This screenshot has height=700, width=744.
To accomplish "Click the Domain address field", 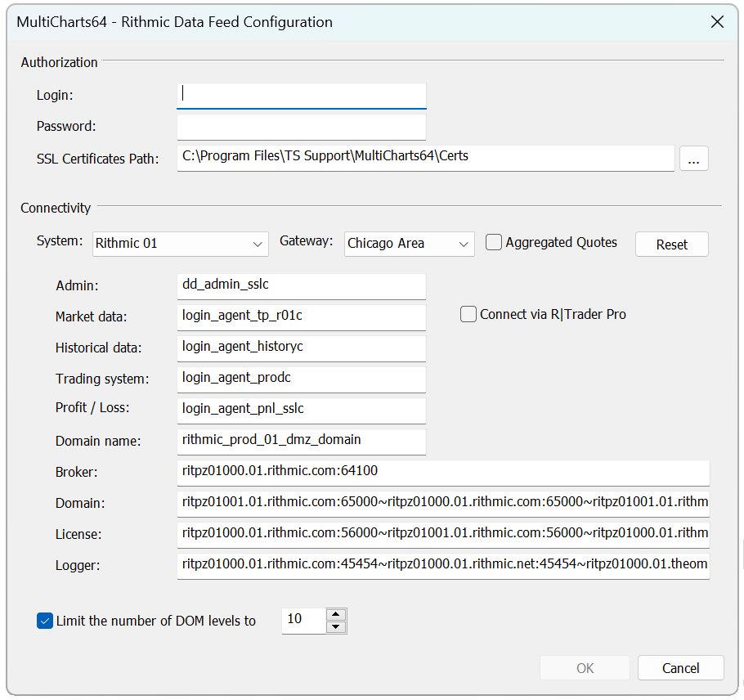I will tap(443, 504).
